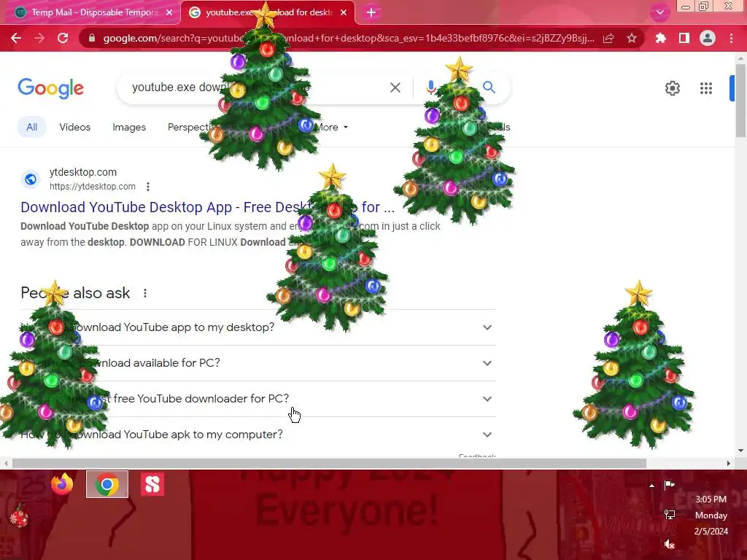Viewport: 747px width, 560px height.
Task: Open tab search chevron in title bar
Action: click(x=659, y=12)
